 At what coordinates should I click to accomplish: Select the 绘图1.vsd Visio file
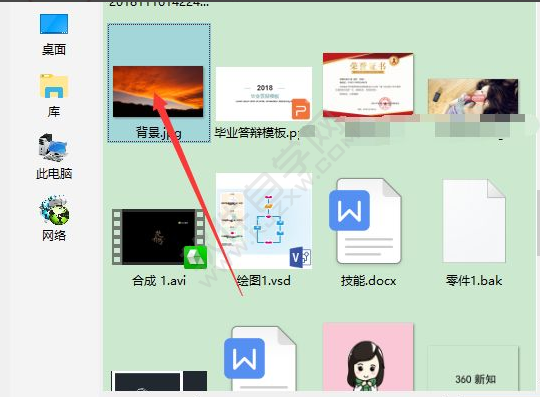coord(264,221)
